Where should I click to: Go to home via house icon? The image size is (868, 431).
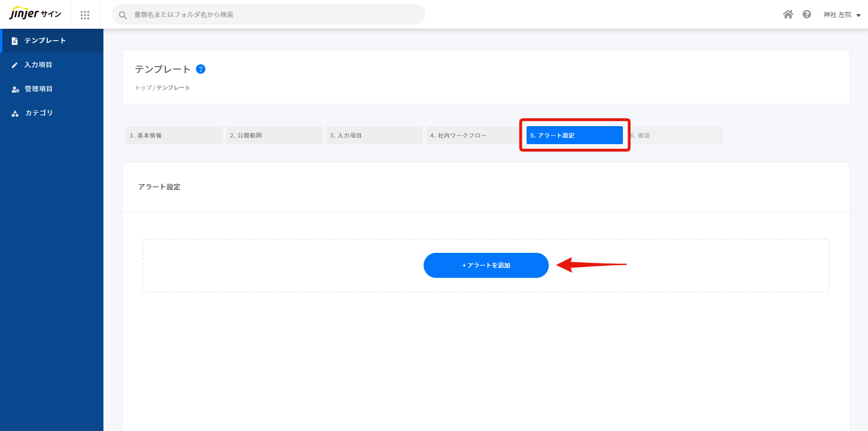[788, 14]
